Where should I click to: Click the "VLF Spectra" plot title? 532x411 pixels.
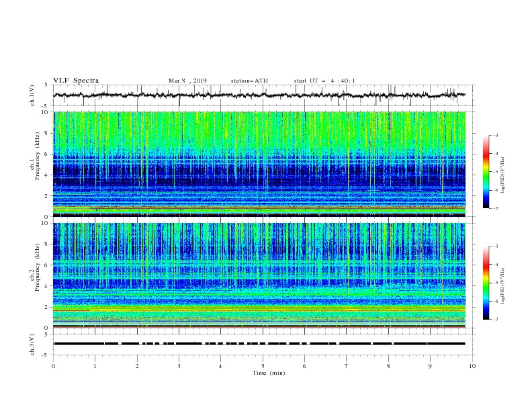click(x=76, y=81)
